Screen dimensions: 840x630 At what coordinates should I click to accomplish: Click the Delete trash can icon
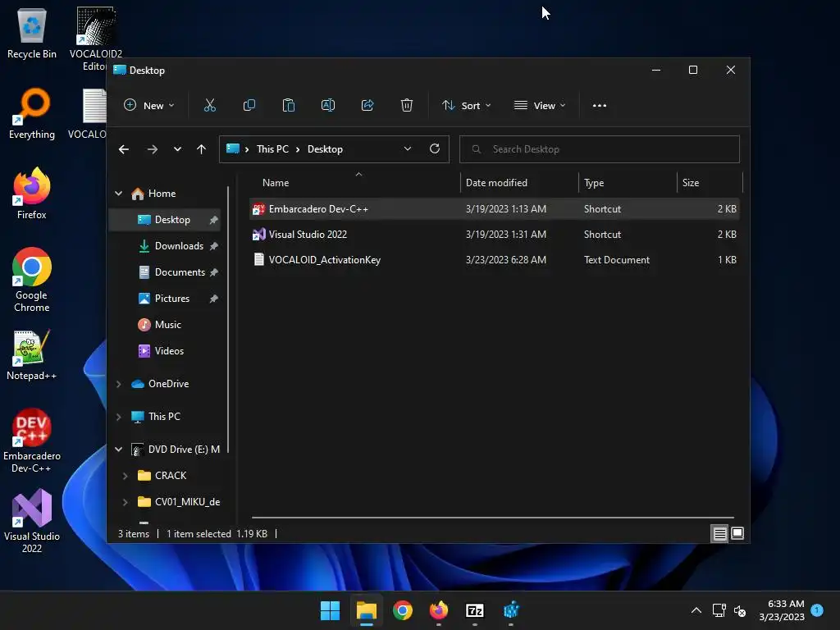(x=407, y=105)
